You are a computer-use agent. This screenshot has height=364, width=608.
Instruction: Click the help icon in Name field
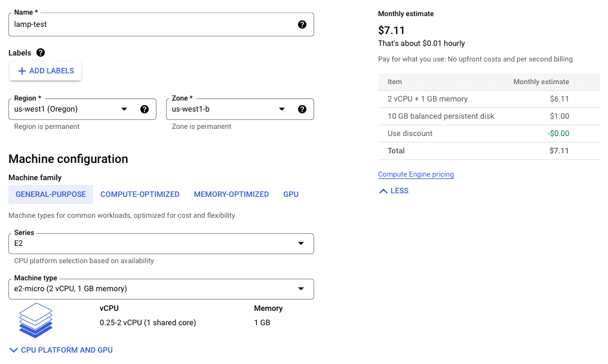coord(302,24)
